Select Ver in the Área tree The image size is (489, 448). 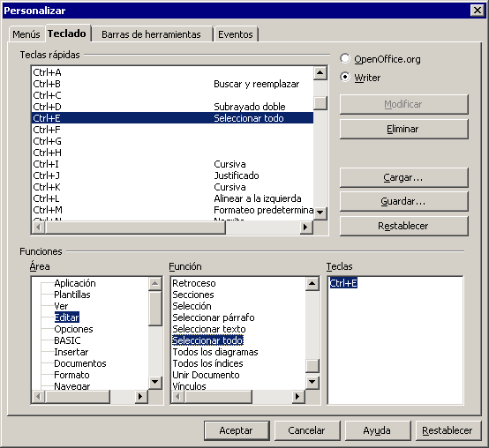[61, 306]
